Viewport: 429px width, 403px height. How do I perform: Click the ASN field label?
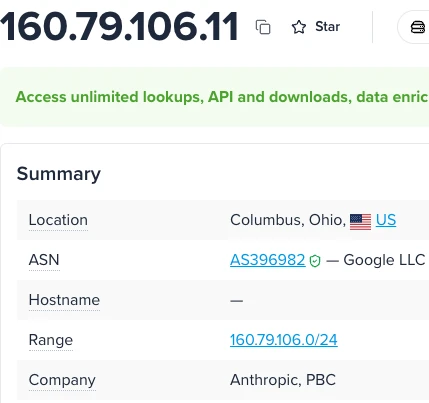tap(44, 260)
